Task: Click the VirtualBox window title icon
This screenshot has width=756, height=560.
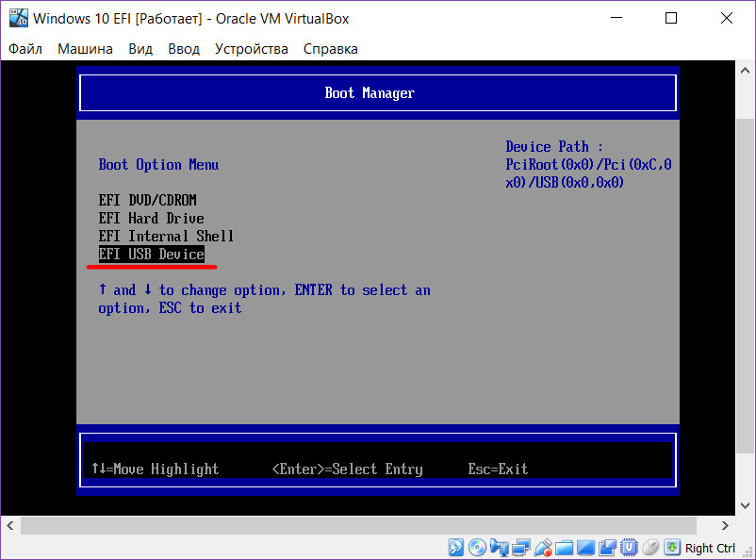Action: (x=19, y=18)
